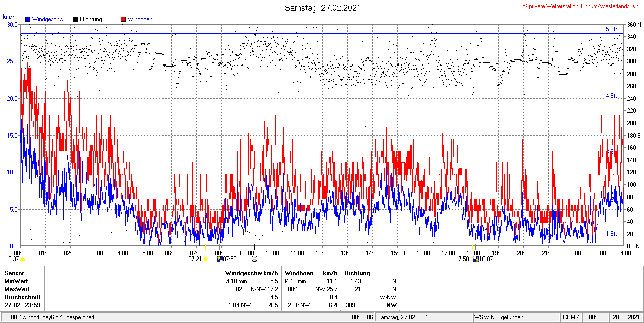Click the 30.0 value on left axis
The width and height of the screenshot is (644, 323).
pos(12,24)
